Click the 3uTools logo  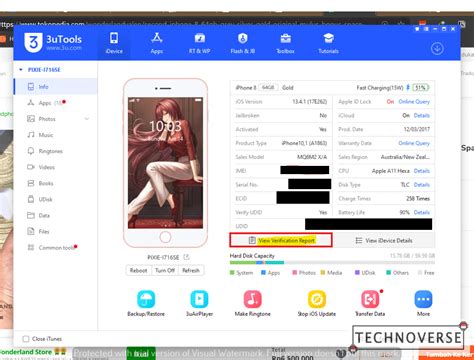pos(53,42)
